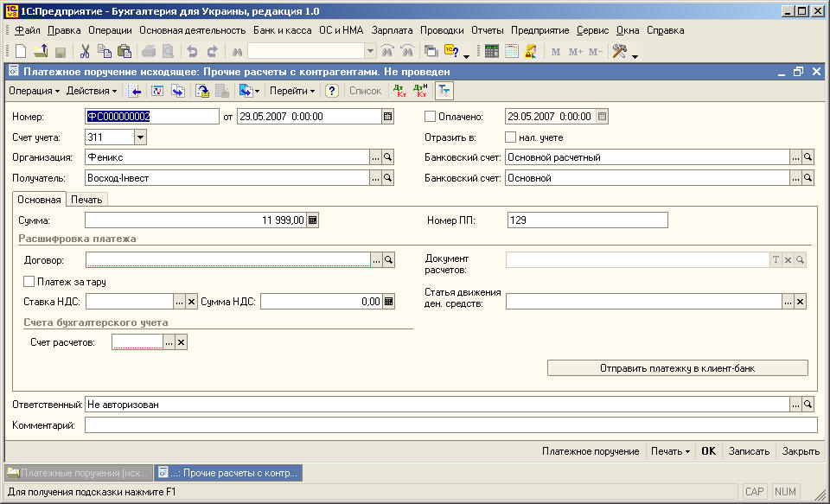Viewport: 830px width, 504px height.
Task: Open the Банк и касса menu
Action: 283,30
